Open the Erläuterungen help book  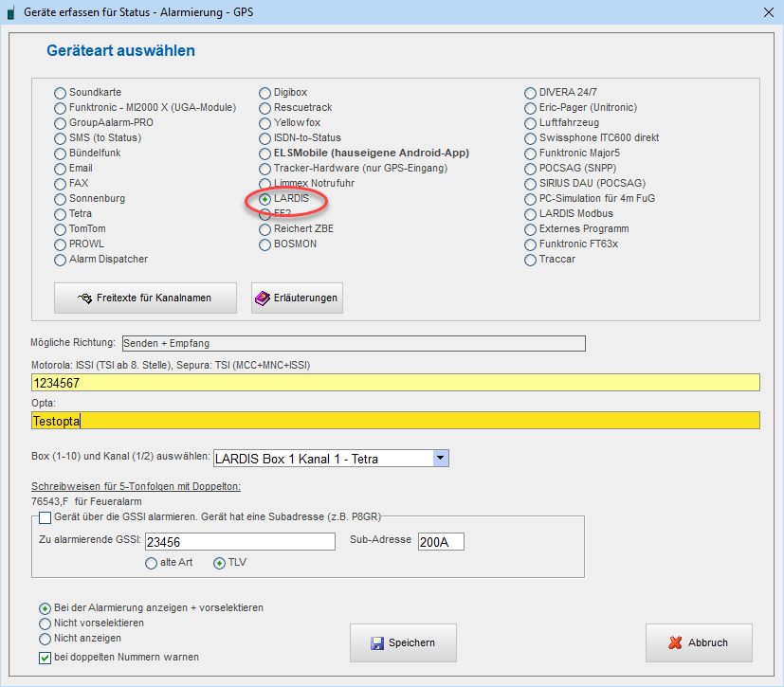(x=296, y=298)
